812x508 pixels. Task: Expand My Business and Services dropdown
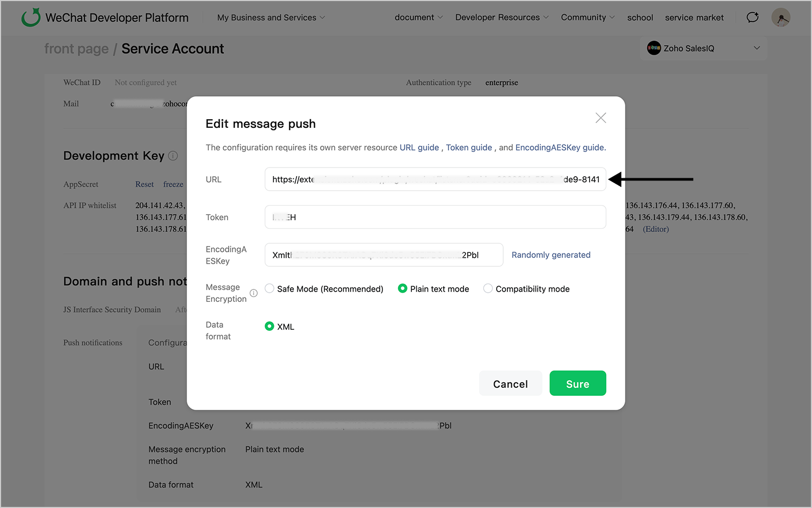point(271,18)
